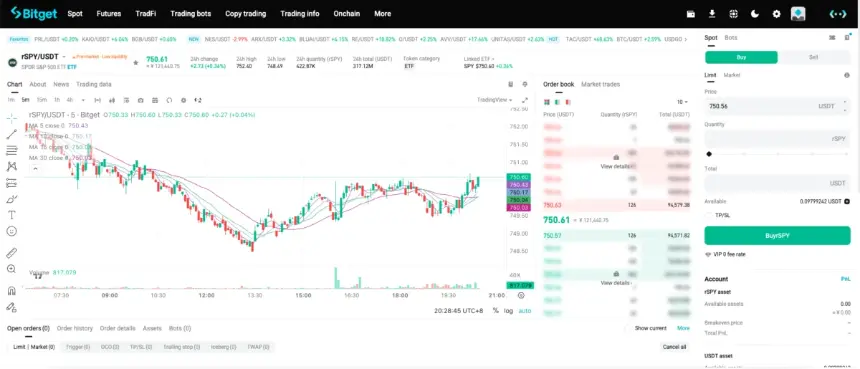This screenshot has height=369, width=860.
Task: Open the order book depth dropdown 10
Action: (682, 102)
